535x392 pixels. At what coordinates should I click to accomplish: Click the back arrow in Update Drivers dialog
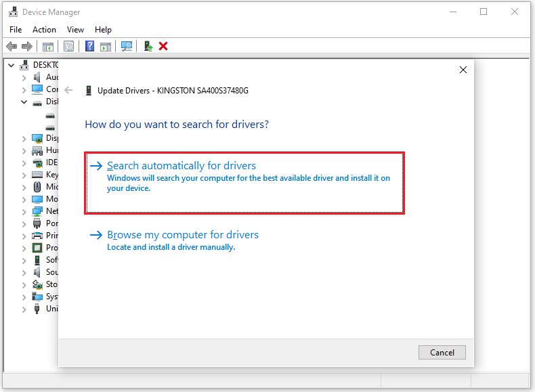click(68, 90)
